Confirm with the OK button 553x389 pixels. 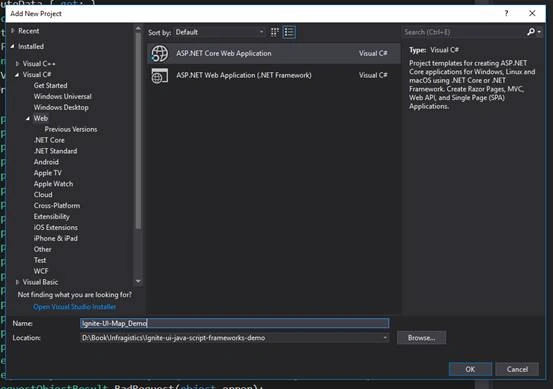(x=470, y=369)
